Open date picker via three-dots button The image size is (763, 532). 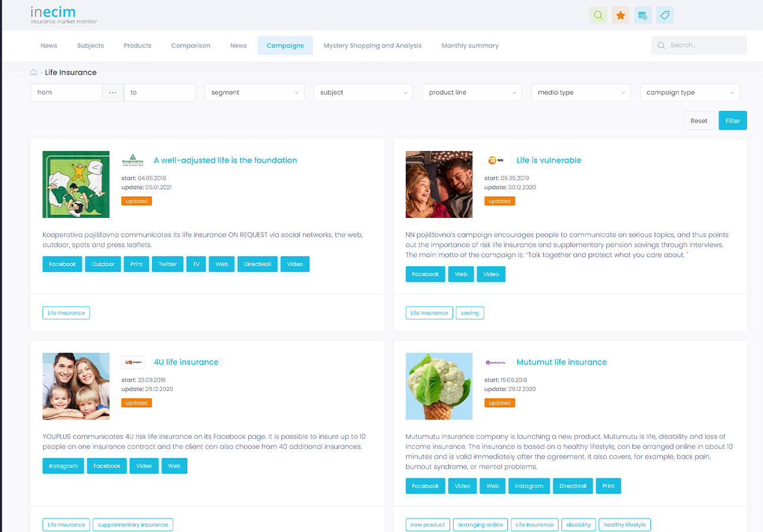(113, 92)
